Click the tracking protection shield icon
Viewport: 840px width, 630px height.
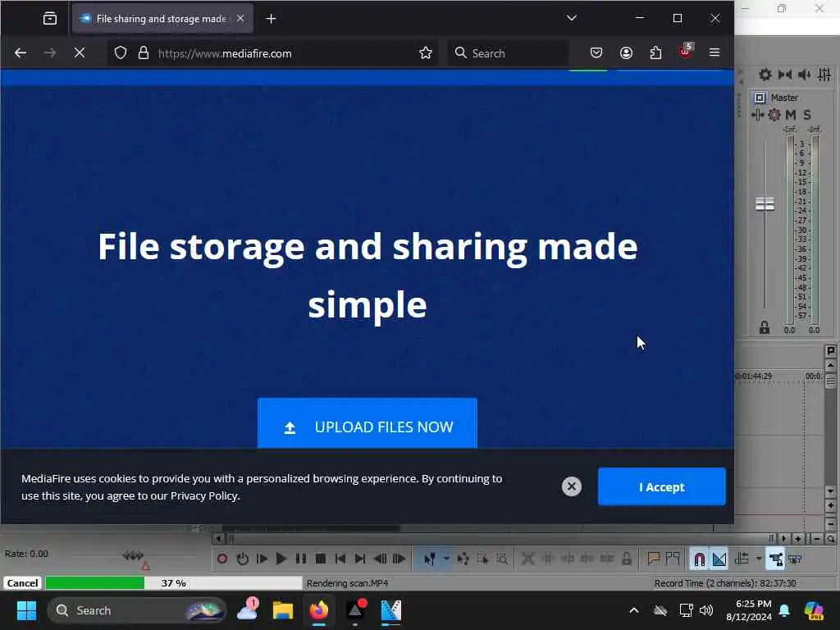coord(121,53)
